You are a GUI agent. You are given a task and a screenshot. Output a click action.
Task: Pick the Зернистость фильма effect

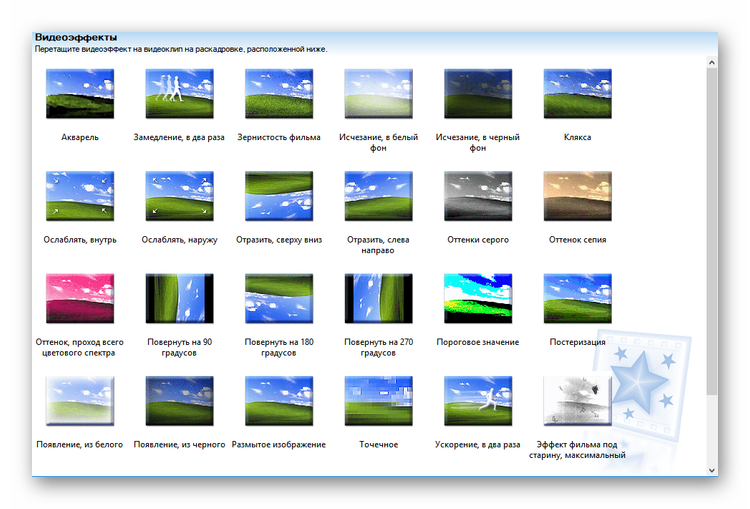279,94
